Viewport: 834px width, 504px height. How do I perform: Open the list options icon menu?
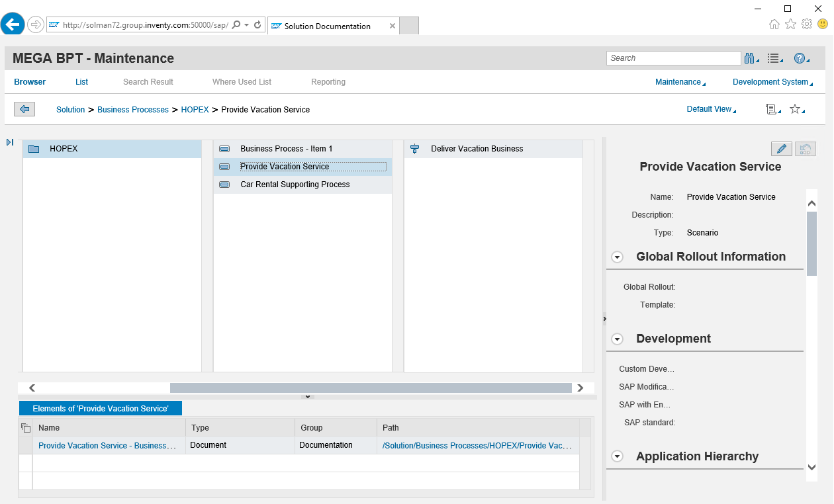[x=774, y=58]
